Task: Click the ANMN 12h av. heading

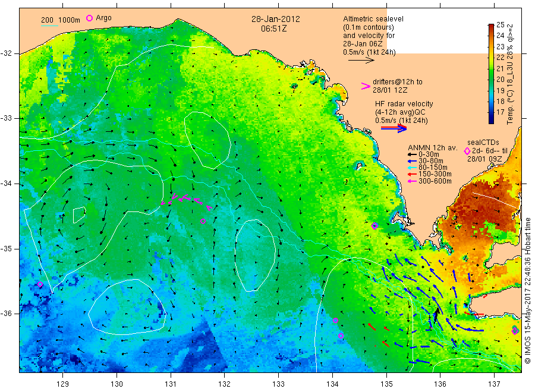Action: [433, 148]
